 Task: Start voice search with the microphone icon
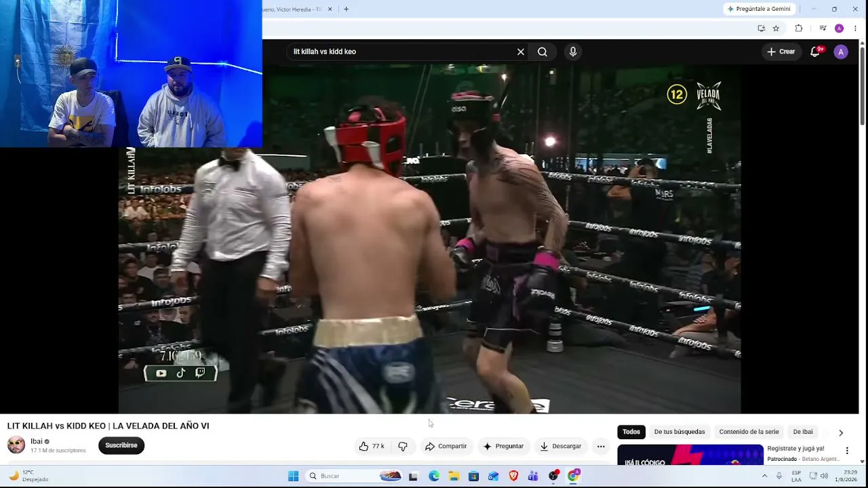pyautogui.click(x=573, y=52)
